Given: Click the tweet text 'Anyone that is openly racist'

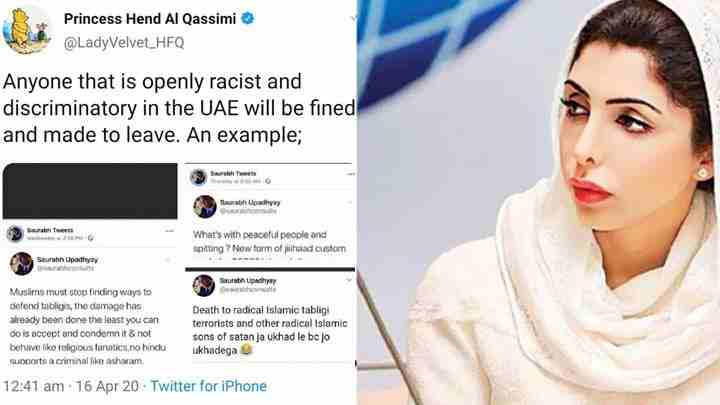Looking at the screenshot, I should 179,108.
